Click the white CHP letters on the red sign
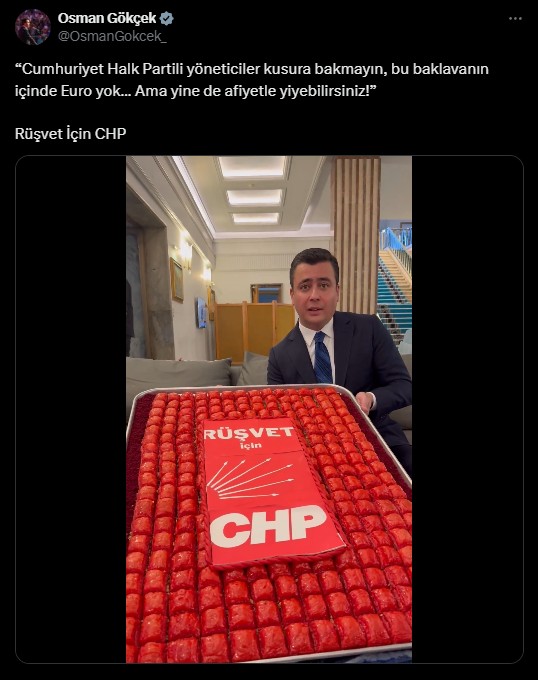Image resolution: width=538 pixels, height=680 pixels. pyautogui.click(x=268, y=525)
